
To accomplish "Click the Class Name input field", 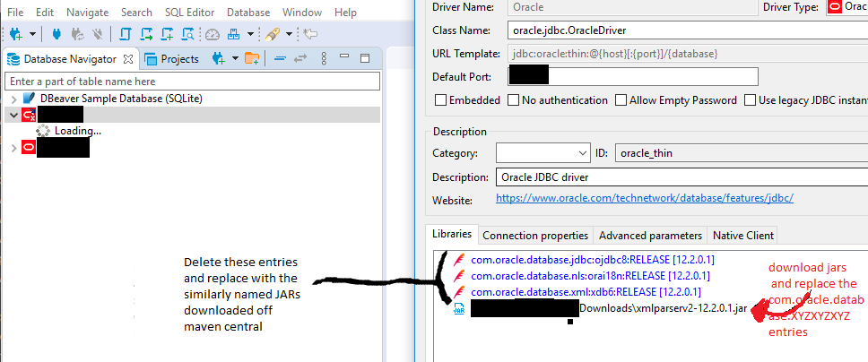I will tap(688, 30).
